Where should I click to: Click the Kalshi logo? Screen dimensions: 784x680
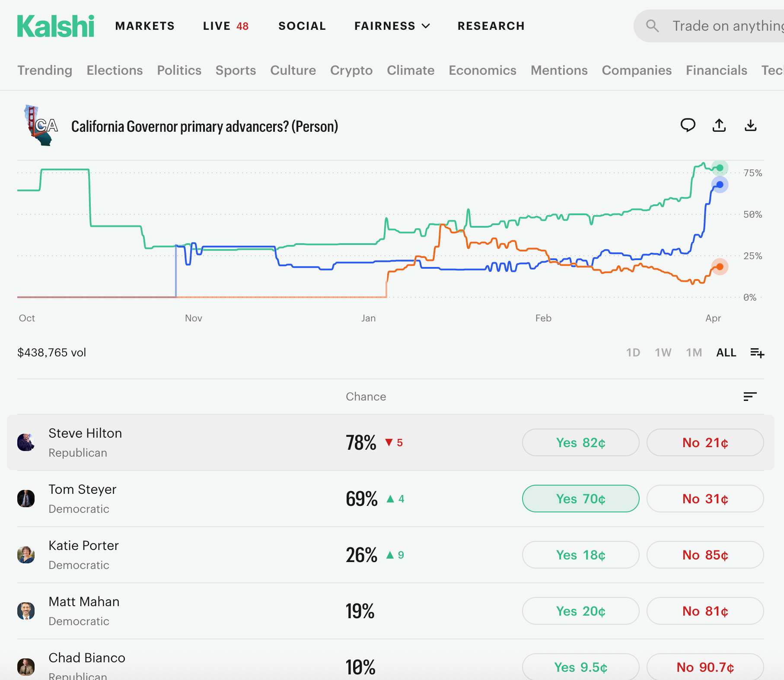pyautogui.click(x=56, y=26)
